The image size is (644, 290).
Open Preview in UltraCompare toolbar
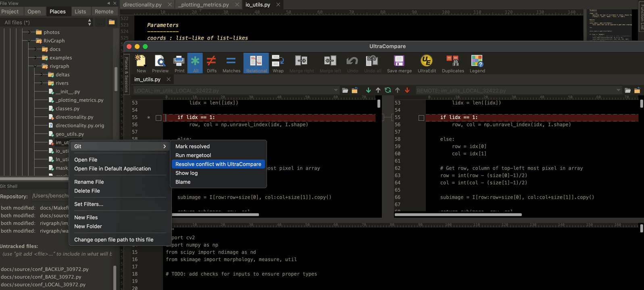160,63
